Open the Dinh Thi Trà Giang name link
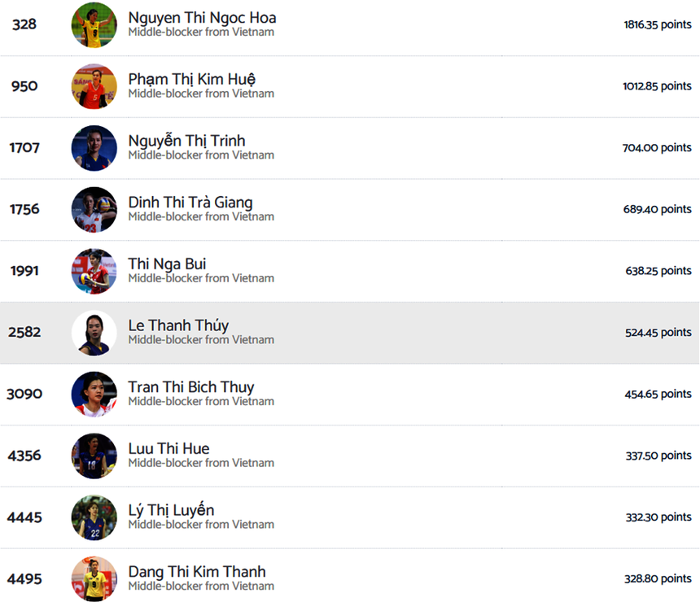Viewport: 700px width, 602px height. (x=190, y=203)
